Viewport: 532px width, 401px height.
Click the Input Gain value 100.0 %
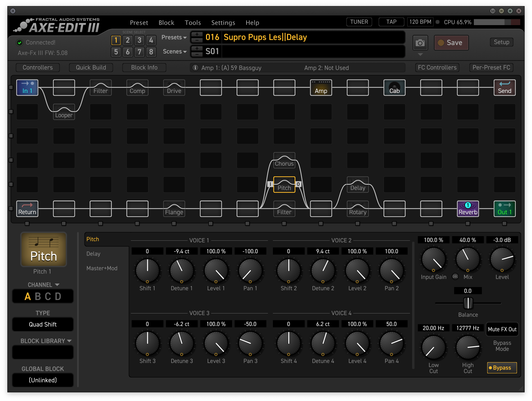pyautogui.click(x=433, y=240)
